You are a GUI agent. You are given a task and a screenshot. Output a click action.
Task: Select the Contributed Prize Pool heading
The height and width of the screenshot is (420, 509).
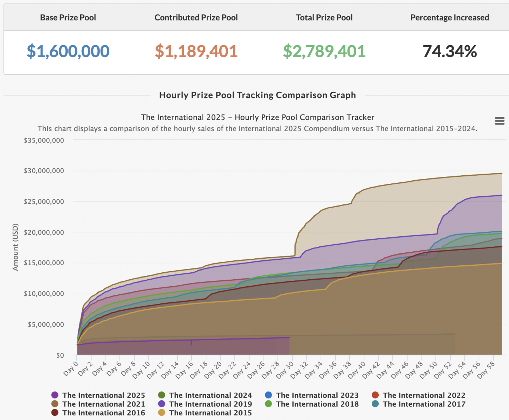tap(196, 17)
